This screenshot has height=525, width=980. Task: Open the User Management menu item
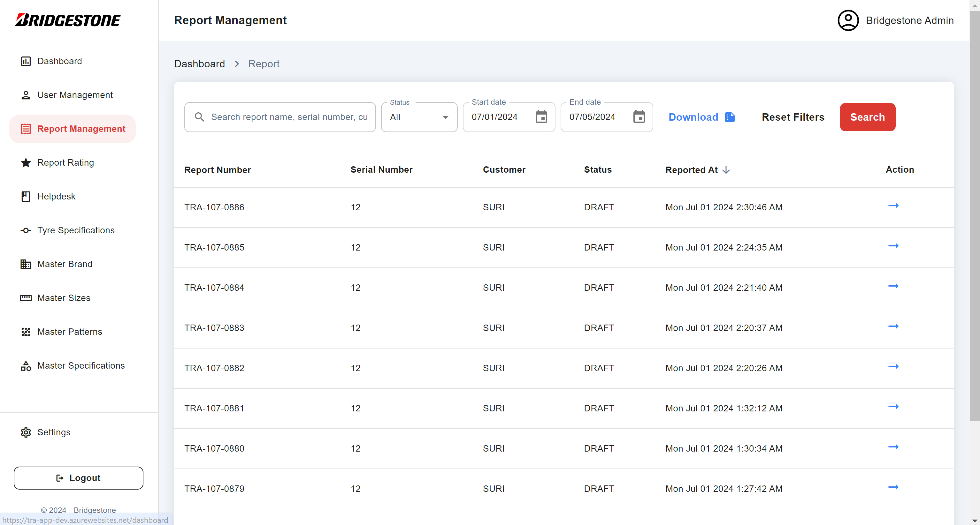[x=74, y=95]
